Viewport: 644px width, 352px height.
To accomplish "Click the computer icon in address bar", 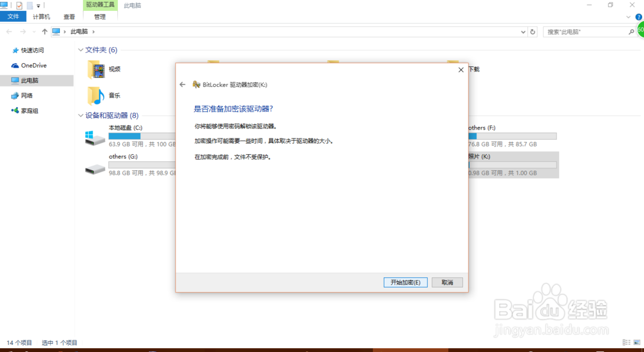I will pyautogui.click(x=56, y=32).
